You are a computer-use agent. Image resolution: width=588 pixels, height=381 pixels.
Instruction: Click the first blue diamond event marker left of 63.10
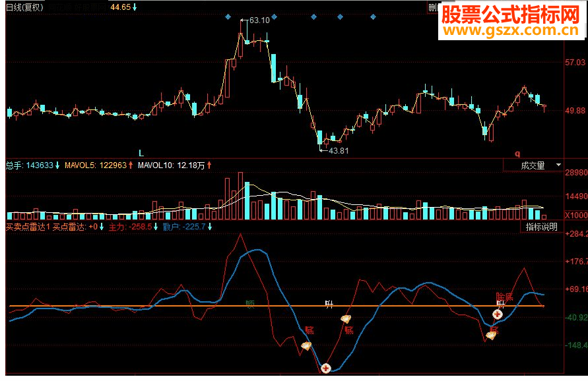[x=228, y=17]
